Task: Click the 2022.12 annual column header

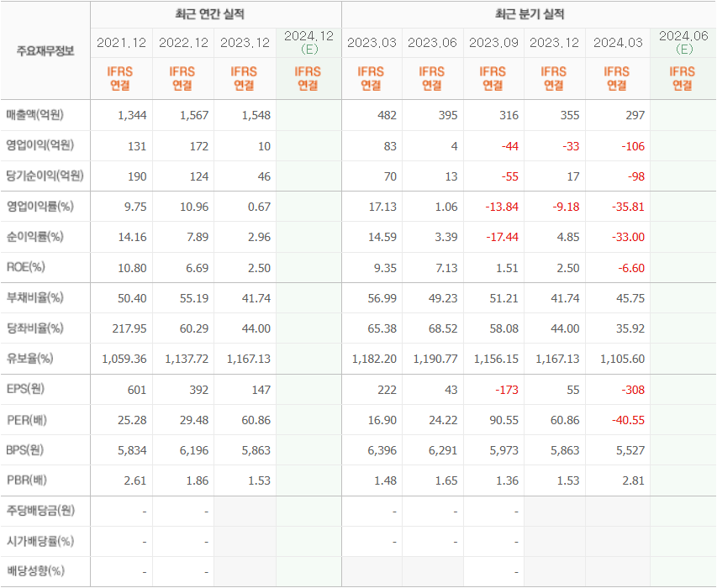Action: click(x=183, y=43)
